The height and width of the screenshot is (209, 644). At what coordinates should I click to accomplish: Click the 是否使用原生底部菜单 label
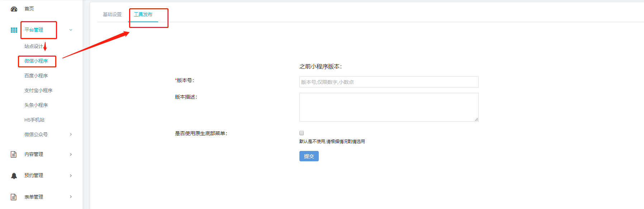coord(201,133)
